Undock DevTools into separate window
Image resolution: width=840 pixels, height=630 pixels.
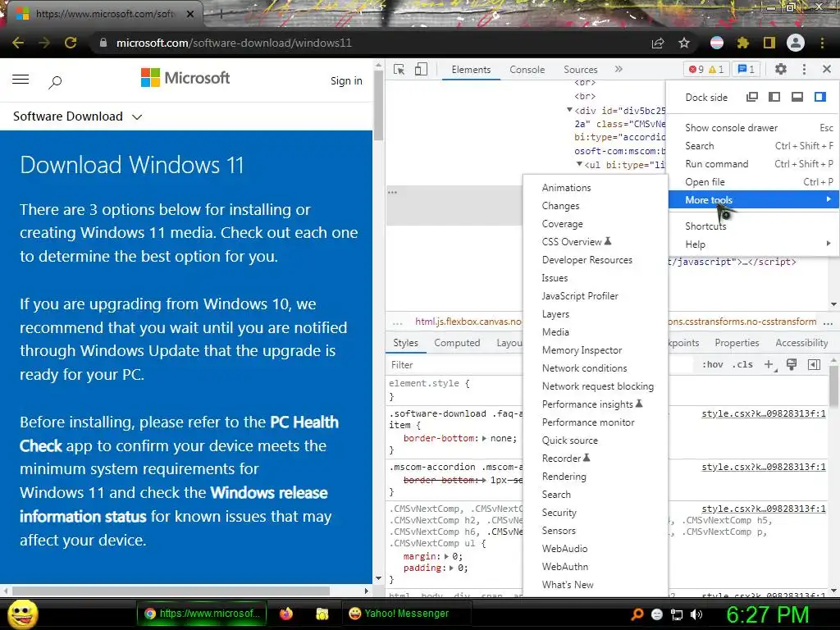(752, 97)
